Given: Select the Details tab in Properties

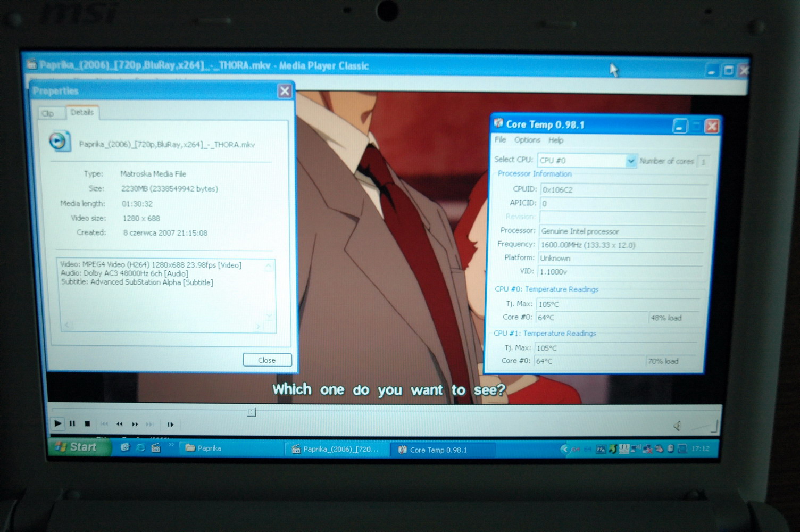Looking at the screenshot, I should 82,112.
